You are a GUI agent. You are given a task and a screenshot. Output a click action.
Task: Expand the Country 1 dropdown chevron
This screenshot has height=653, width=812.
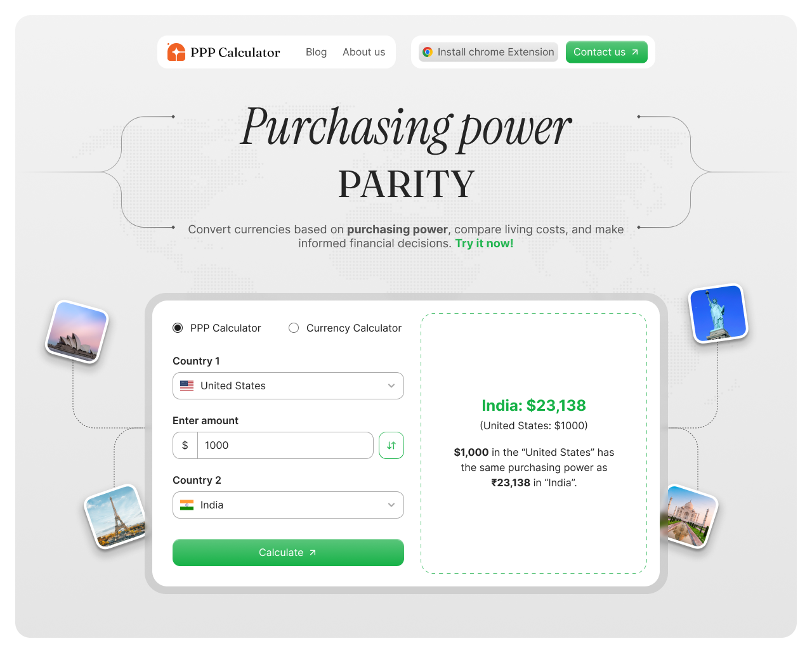click(391, 385)
